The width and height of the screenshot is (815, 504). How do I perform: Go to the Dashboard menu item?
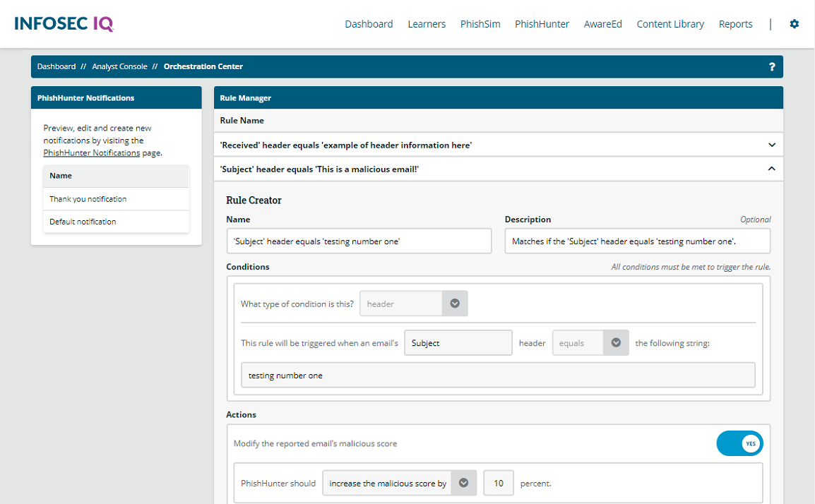[x=369, y=24]
